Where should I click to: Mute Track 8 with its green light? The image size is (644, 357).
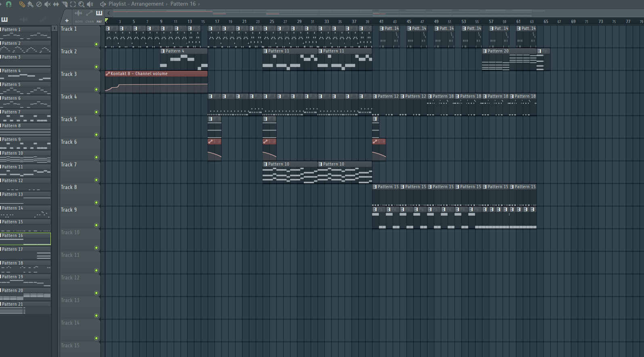point(96,203)
